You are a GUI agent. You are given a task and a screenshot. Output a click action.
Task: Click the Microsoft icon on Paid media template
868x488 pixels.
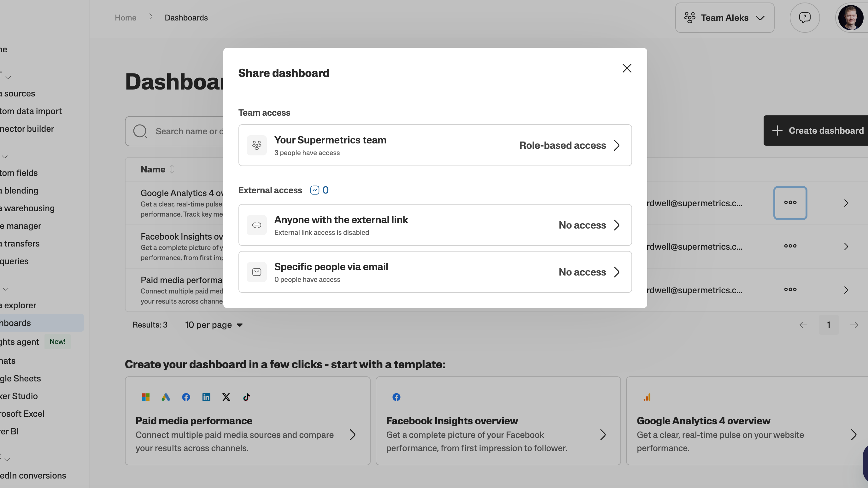[x=146, y=397]
